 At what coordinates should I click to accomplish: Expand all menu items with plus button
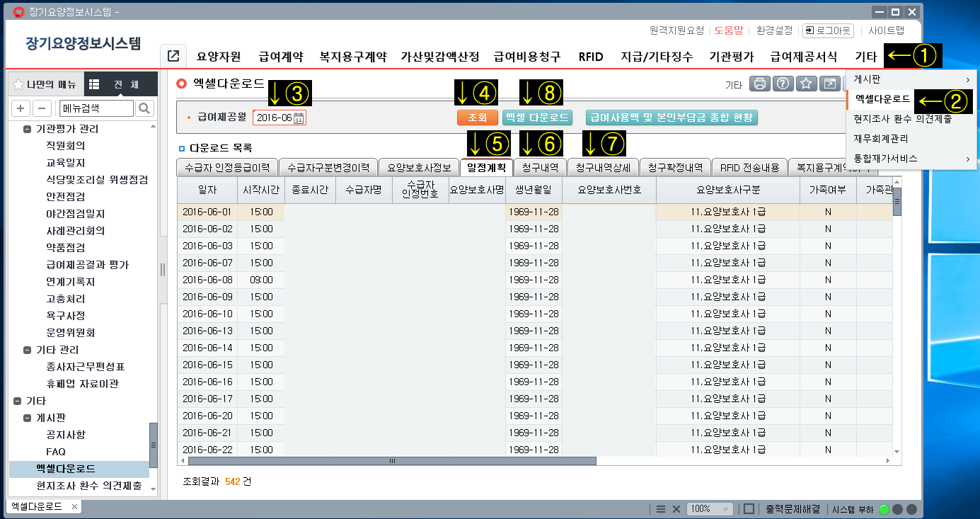(x=21, y=108)
